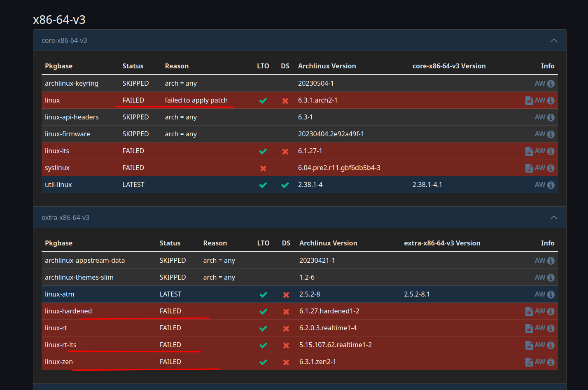This screenshot has width=588, height=390.
Task: Open the AW link for archlinux-keyring
Action: coord(540,83)
